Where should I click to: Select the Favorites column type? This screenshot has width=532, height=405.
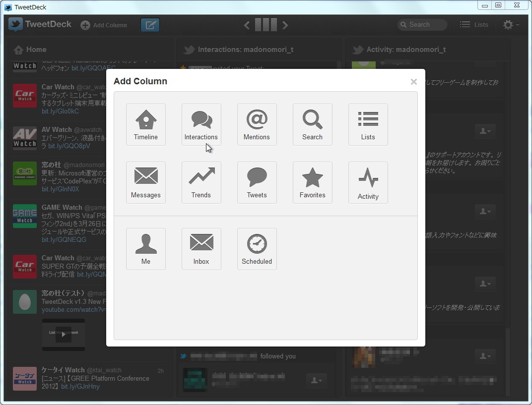click(x=312, y=182)
